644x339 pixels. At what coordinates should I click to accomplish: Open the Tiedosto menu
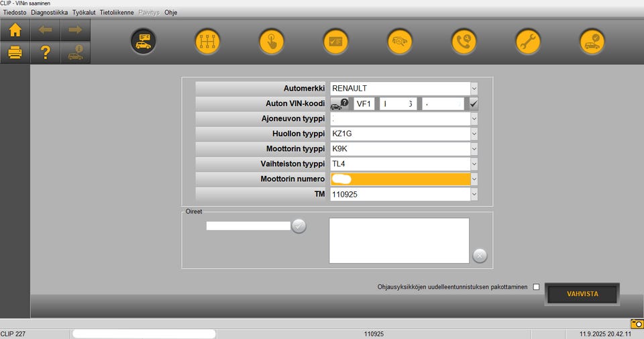click(15, 12)
